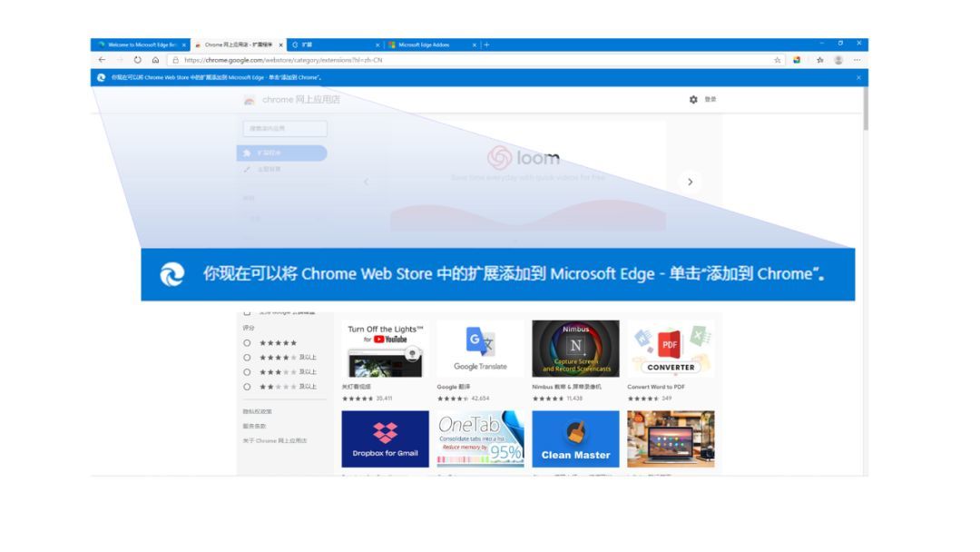The width and height of the screenshot is (980, 552).
Task: Click the Edge logo in the small notification bar
Action: click(102, 77)
